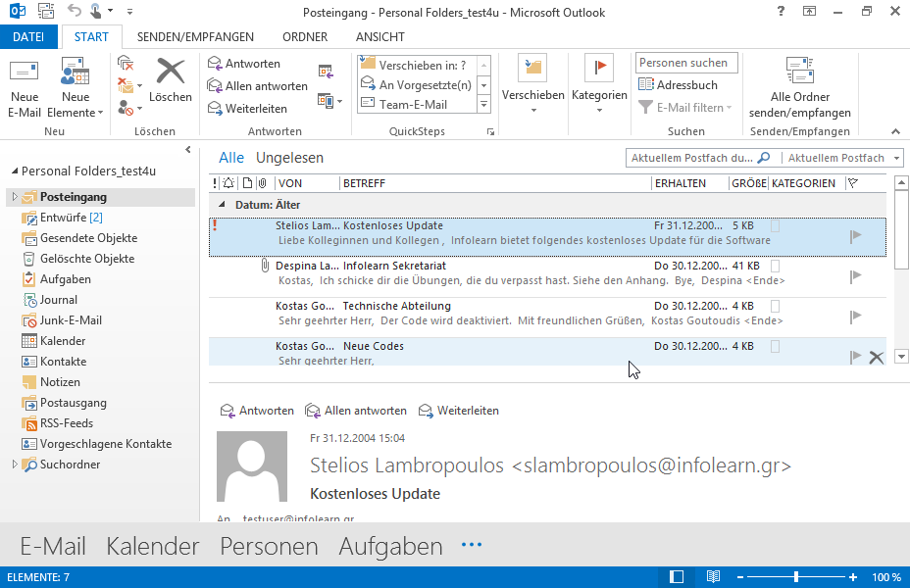Switch to the SENDEN/EMPFANGEN tab

coord(195,36)
